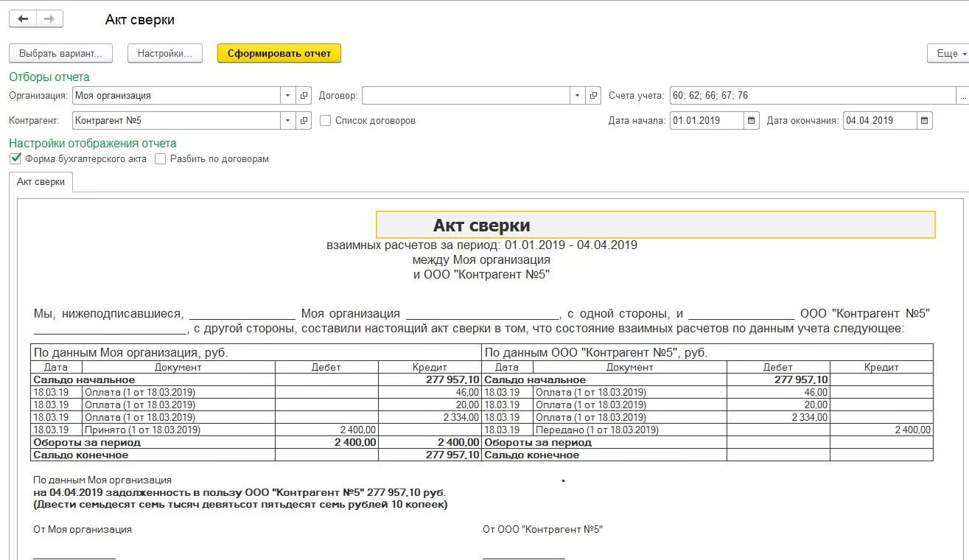Select left-side Оплата row with 2 334,00
Viewport: 969px width, 560px height.
(x=256, y=417)
